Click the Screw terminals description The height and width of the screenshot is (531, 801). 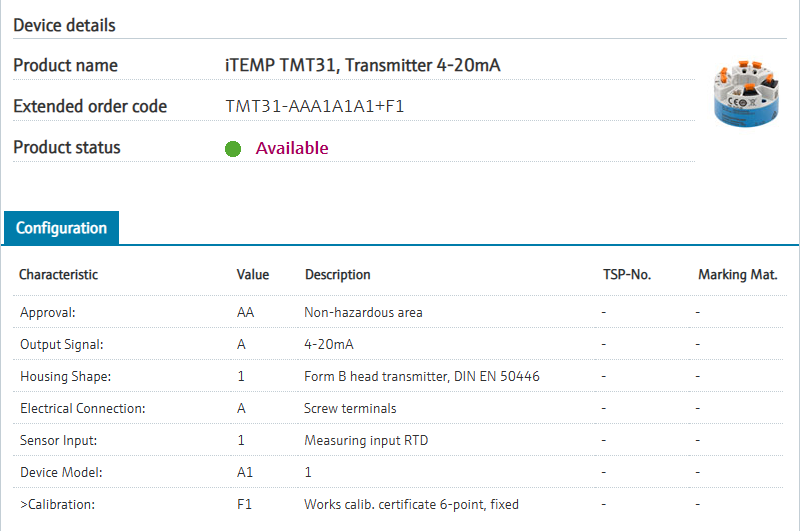coord(350,408)
